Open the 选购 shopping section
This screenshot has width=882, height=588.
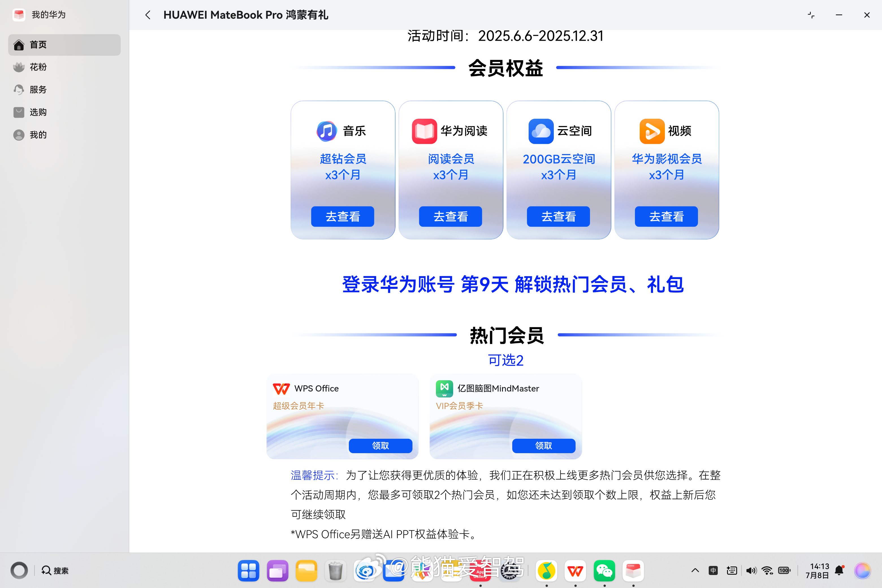pos(64,112)
